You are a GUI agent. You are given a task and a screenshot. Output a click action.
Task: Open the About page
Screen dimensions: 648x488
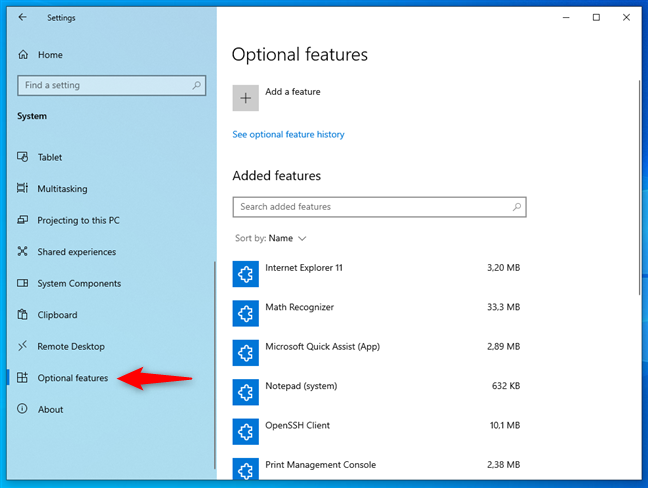click(x=50, y=409)
